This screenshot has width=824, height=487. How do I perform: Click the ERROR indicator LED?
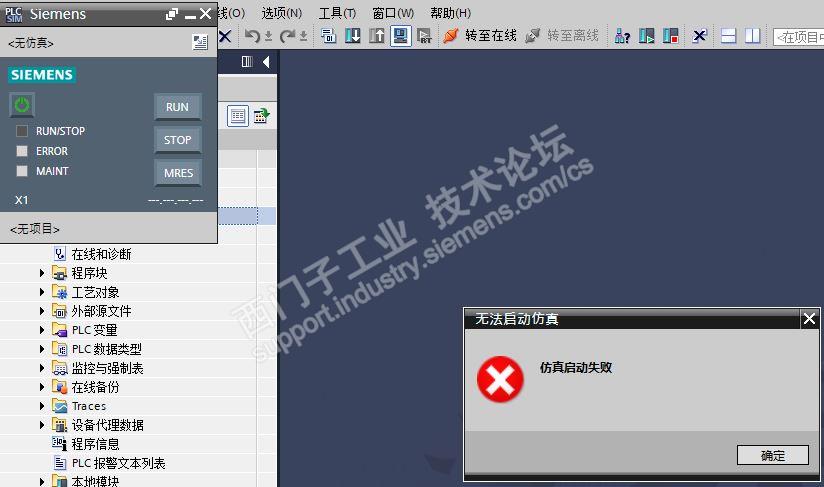click(22, 151)
